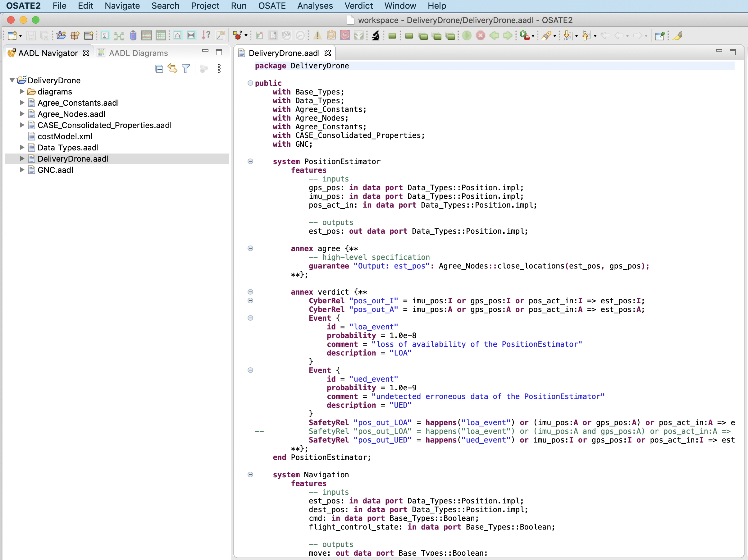Expand CASE_Consolidated_Properties.aadl tree arrow
Viewport: 748px width, 560px height.
(x=22, y=125)
